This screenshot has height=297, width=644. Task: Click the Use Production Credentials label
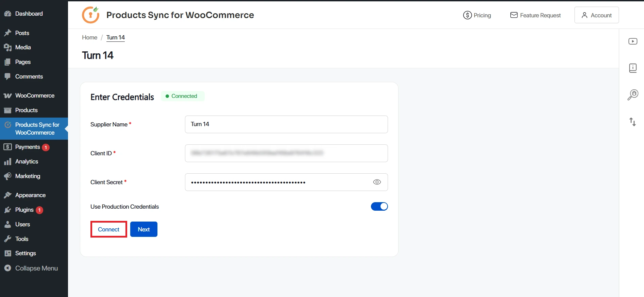pos(124,207)
